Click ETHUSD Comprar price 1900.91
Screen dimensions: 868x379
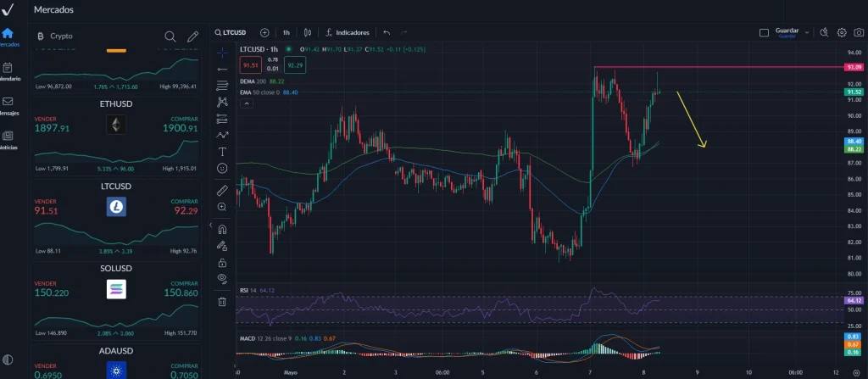[x=180, y=129]
